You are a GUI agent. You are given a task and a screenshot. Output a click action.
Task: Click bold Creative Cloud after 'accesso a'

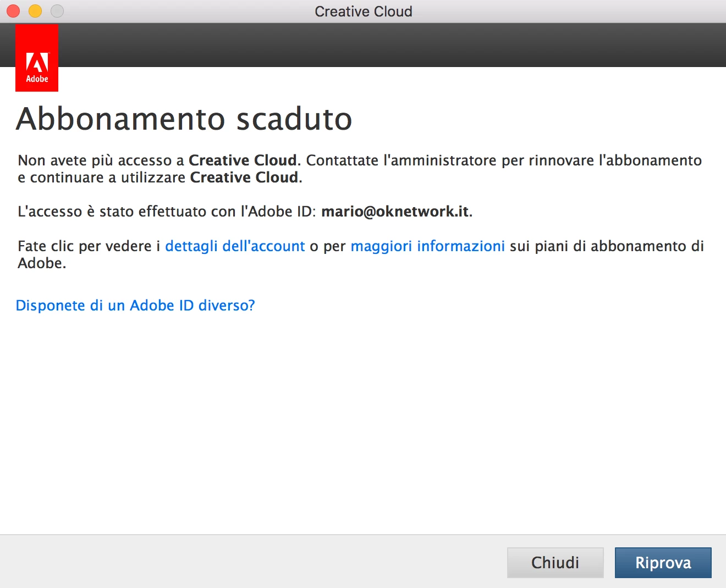pos(243,160)
